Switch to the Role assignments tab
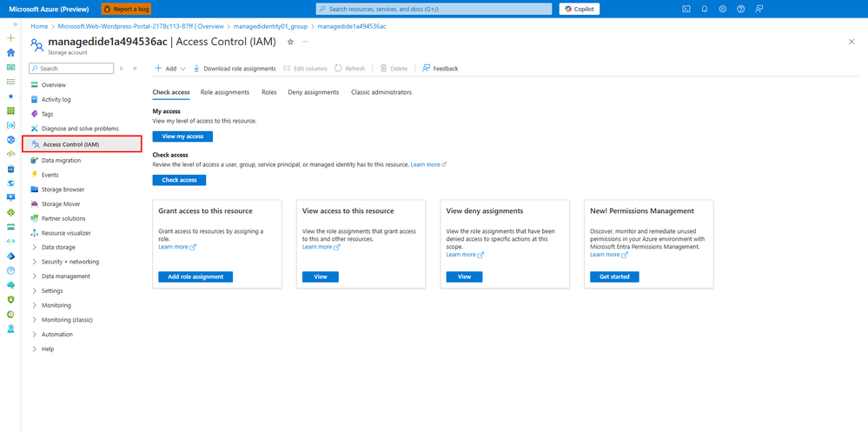The image size is (868, 433). [x=225, y=92]
